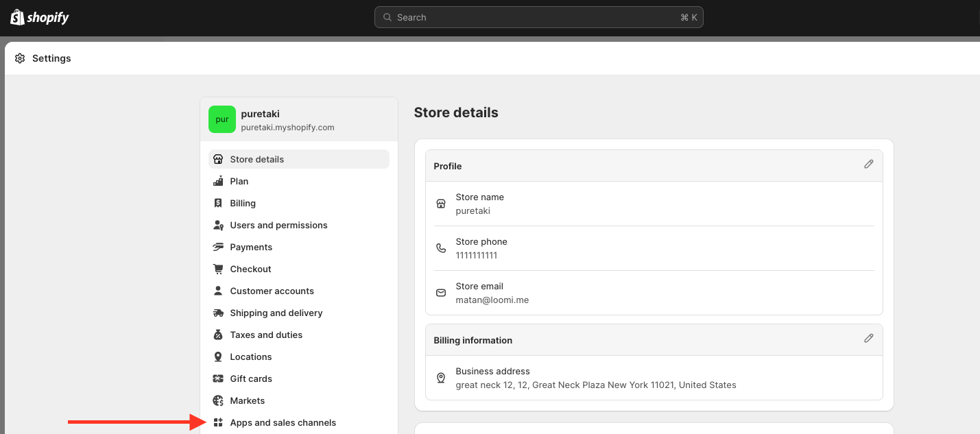
Task: Open Users and permissions
Action: coord(299,225)
